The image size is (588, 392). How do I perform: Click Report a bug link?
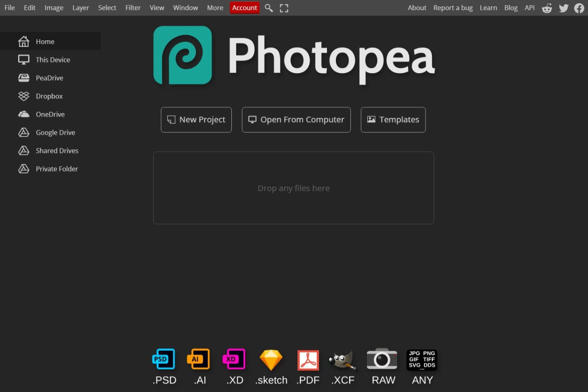(x=453, y=8)
